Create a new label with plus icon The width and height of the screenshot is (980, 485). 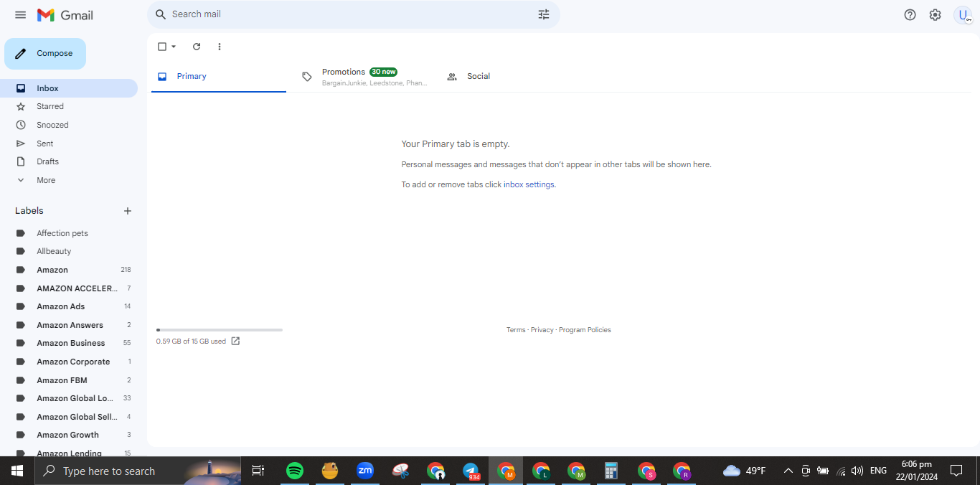(128, 211)
